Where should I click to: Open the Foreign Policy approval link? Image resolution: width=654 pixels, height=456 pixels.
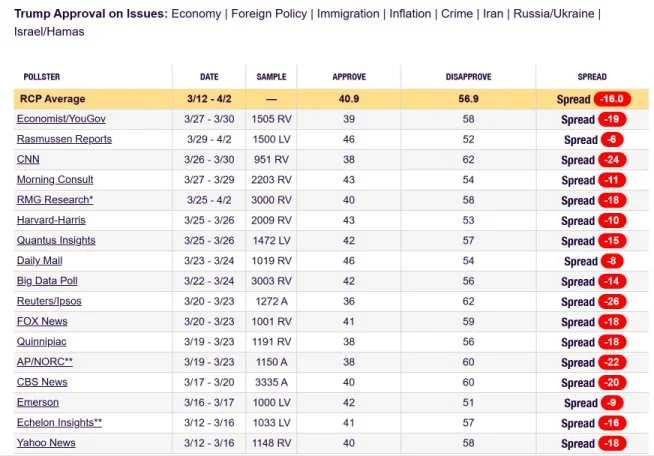click(x=269, y=14)
